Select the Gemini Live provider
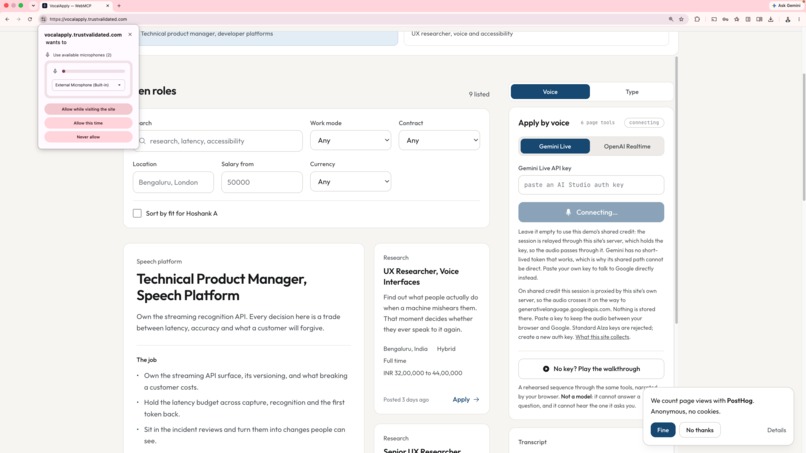 click(x=555, y=146)
